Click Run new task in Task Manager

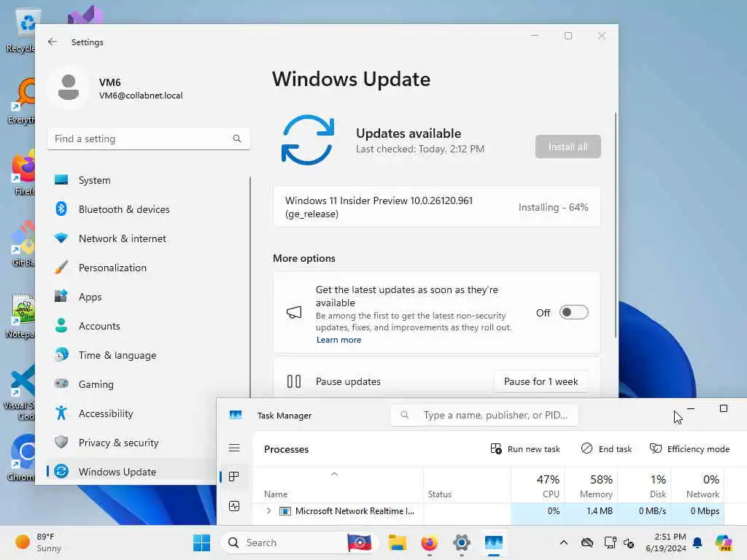tap(525, 449)
